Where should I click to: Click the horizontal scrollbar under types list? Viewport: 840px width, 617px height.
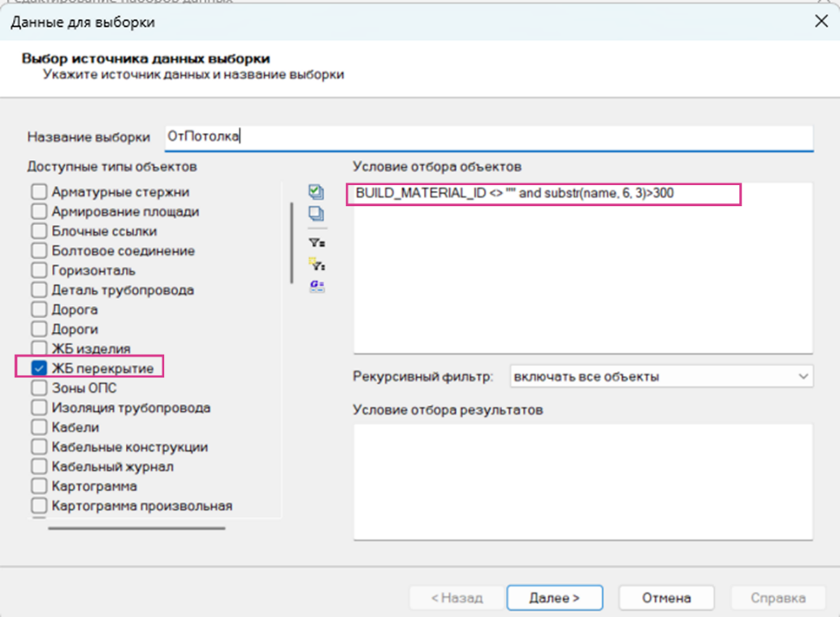(x=136, y=528)
